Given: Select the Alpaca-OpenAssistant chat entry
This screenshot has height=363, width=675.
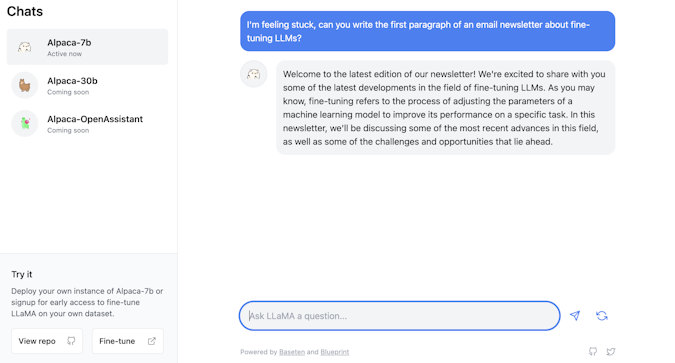Looking at the screenshot, I should point(87,124).
